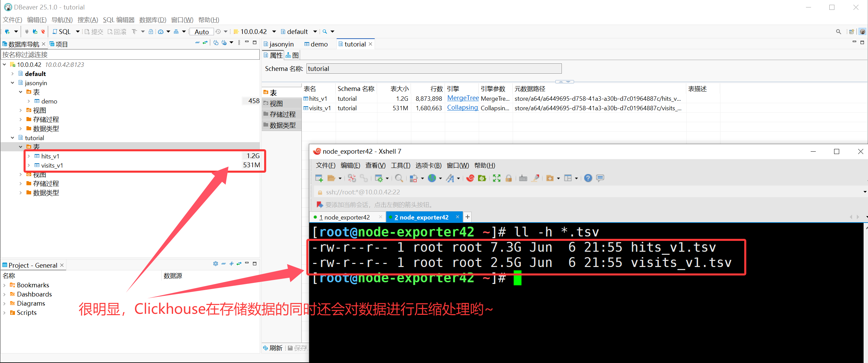This screenshot has height=363, width=868.
Task: Toggle link-with-editor in the database navigator panel
Action: coord(205,42)
